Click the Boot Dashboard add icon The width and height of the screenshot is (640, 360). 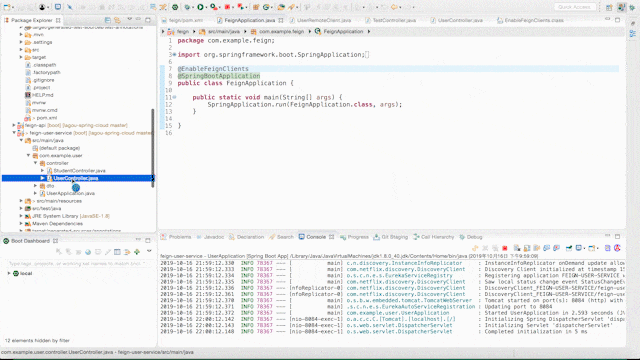(137, 252)
